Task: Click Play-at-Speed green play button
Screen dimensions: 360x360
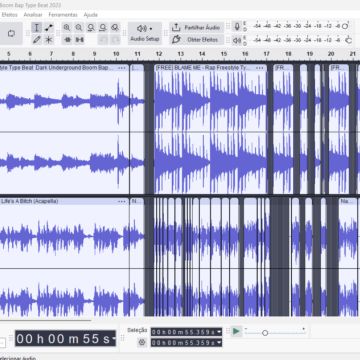Action: click(236, 331)
